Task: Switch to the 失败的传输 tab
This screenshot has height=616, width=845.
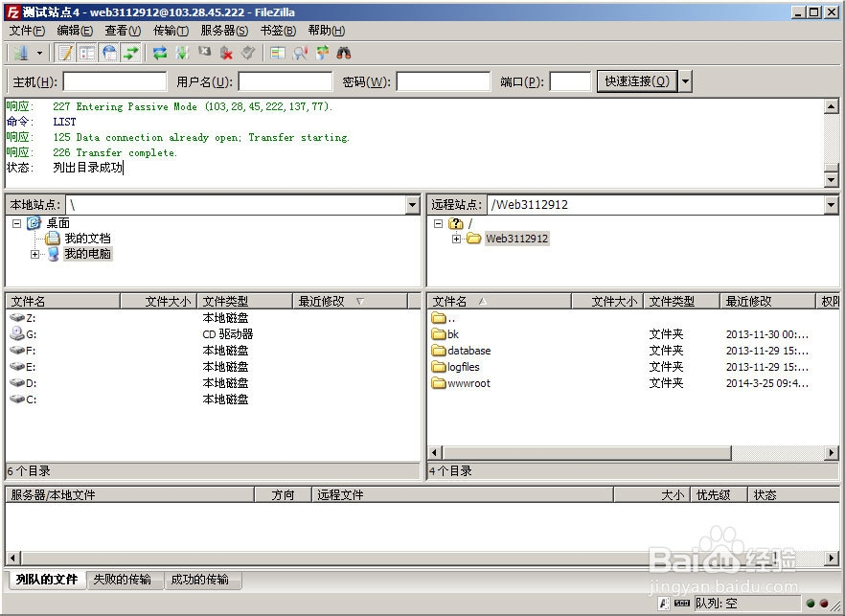Action: coord(124,580)
